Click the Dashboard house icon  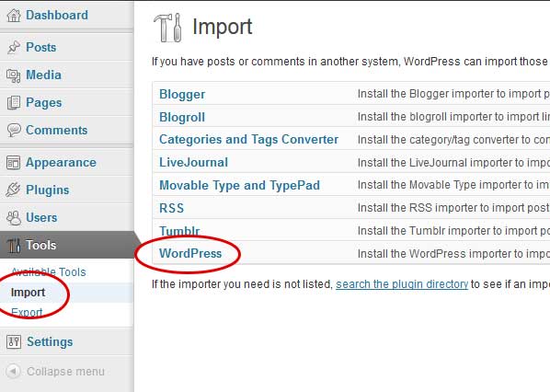click(x=14, y=16)
